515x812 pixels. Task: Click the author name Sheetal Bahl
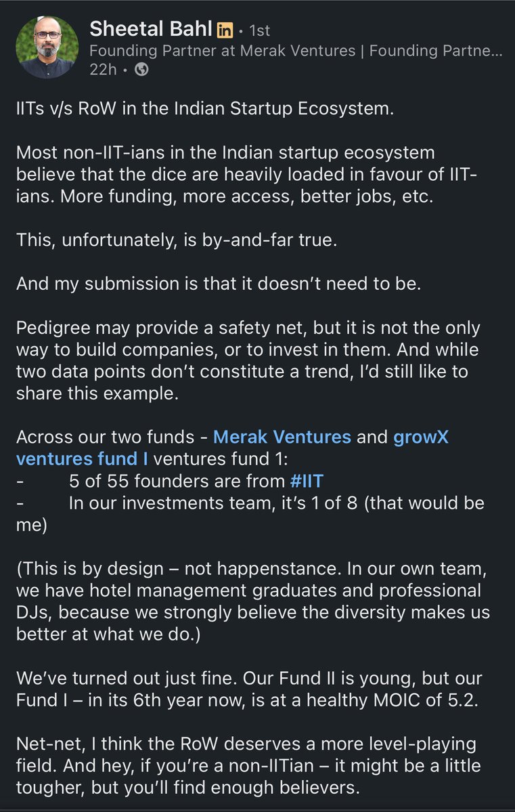click(x=152, y=30)
